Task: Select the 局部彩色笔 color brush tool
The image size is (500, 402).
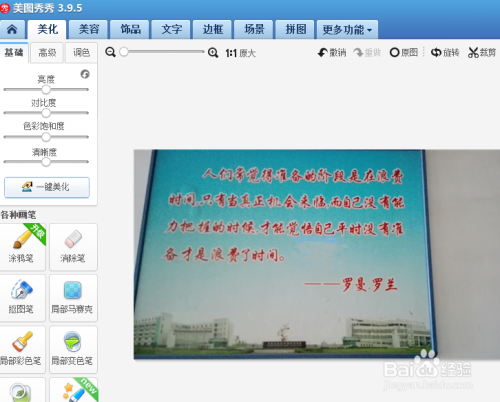Action: (x=22, y=349)
